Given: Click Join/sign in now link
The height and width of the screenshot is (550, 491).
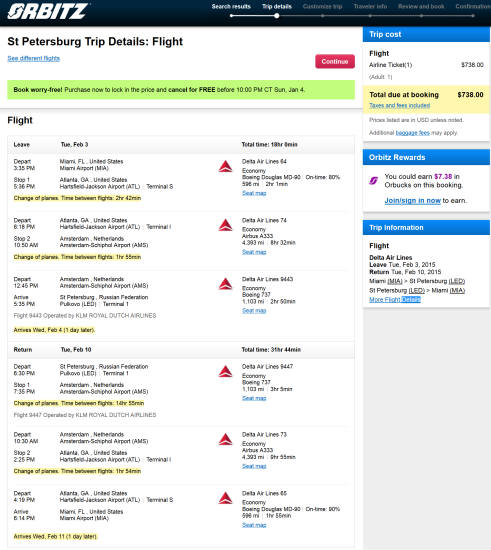Looking at the screenshot, I should point(412,201).
